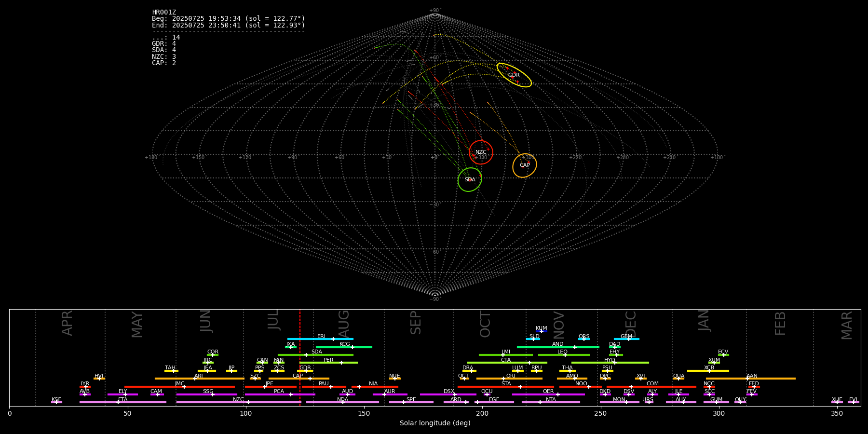Click the orange CAP radiant circle on the sky map
Viewport: 868px width, 434px height.
(x=525, y=165)
